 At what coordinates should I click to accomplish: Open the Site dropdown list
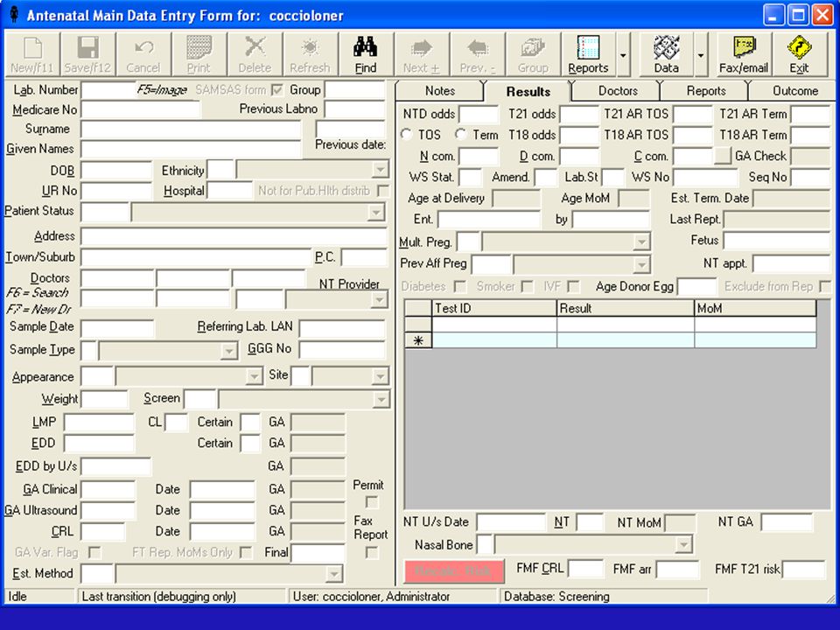pyautogui.click(x=380, y=376)
